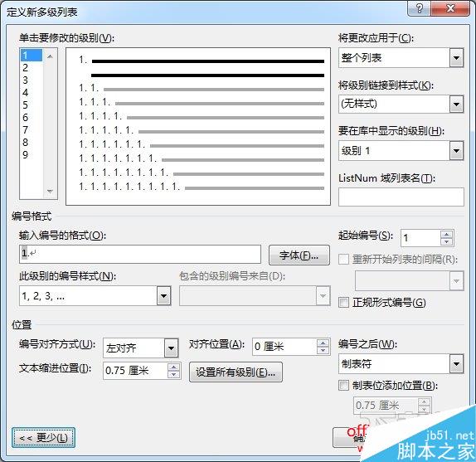Open the 要在库中显示的级别 dropdown

456,151
